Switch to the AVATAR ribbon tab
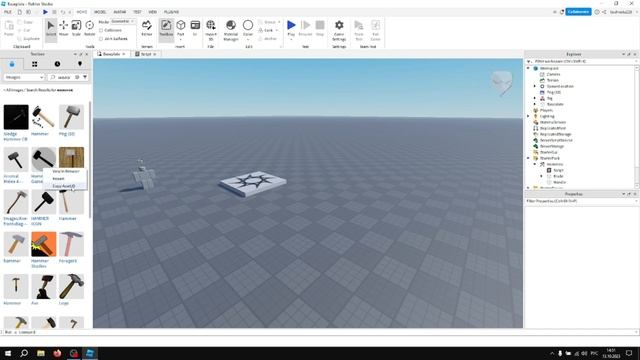The width and height of the screenshot is (640, 360). (x=120, y=12)
